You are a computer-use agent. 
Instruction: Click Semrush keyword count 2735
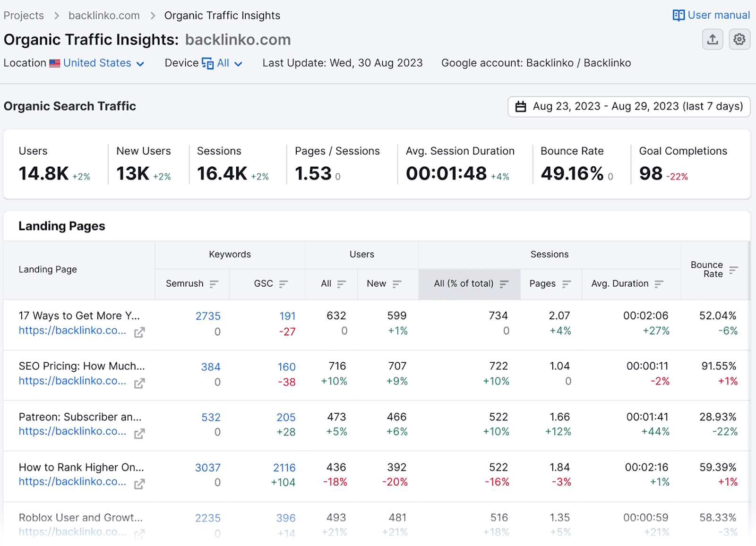208,316
